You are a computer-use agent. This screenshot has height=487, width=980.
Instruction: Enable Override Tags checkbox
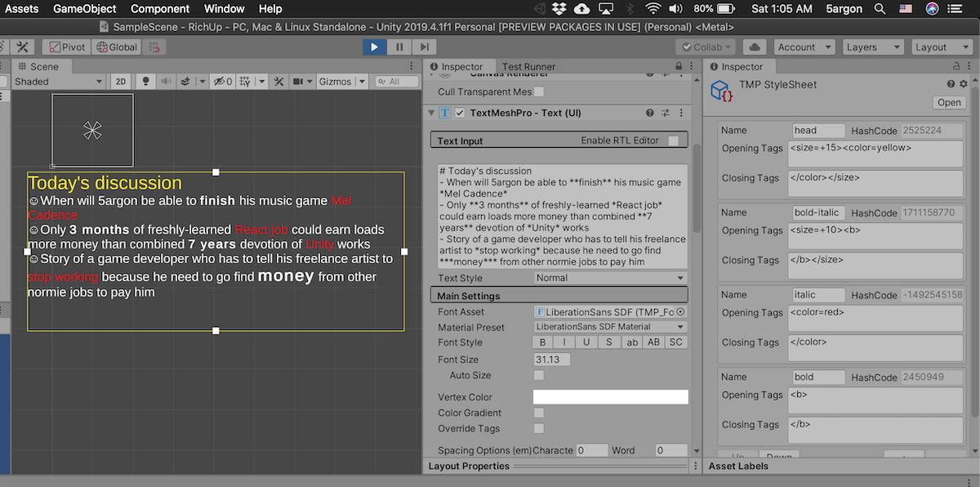coord(539,428)
